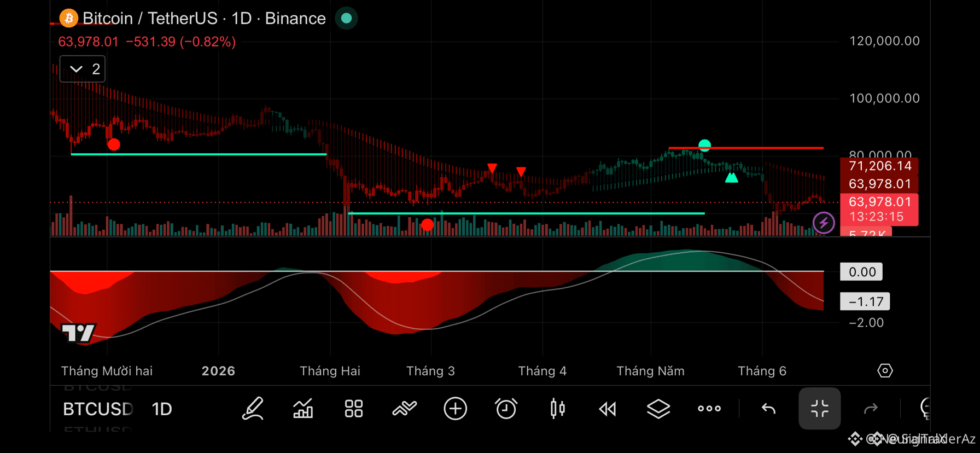Select the cyan horizontal line starting in December
The image size is (980, 453).
tap(199, 154)
